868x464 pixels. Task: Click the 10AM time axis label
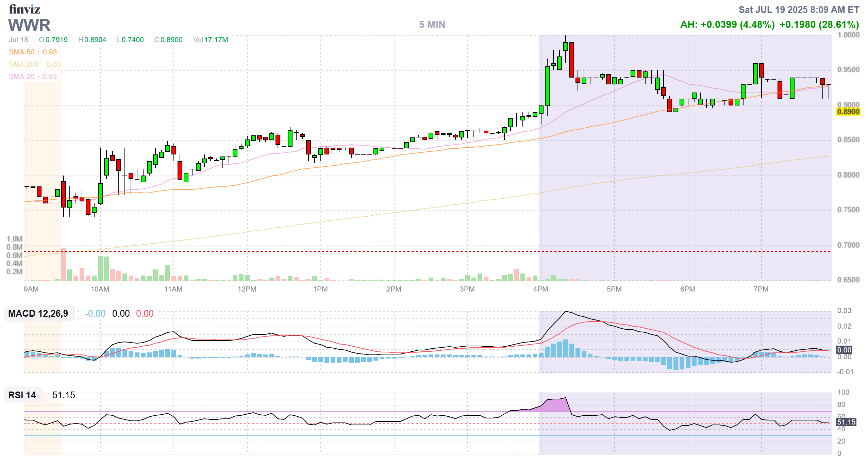[100, 289]
